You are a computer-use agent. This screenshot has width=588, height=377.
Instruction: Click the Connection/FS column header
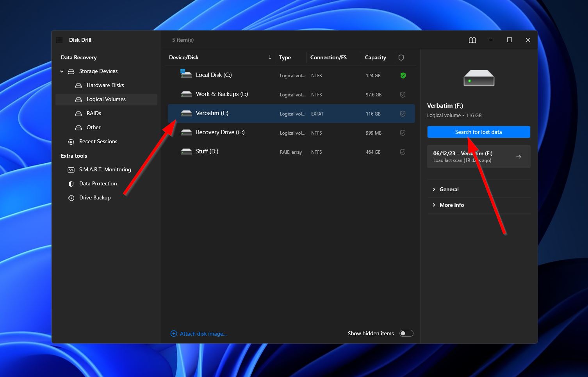click(328, 57)
